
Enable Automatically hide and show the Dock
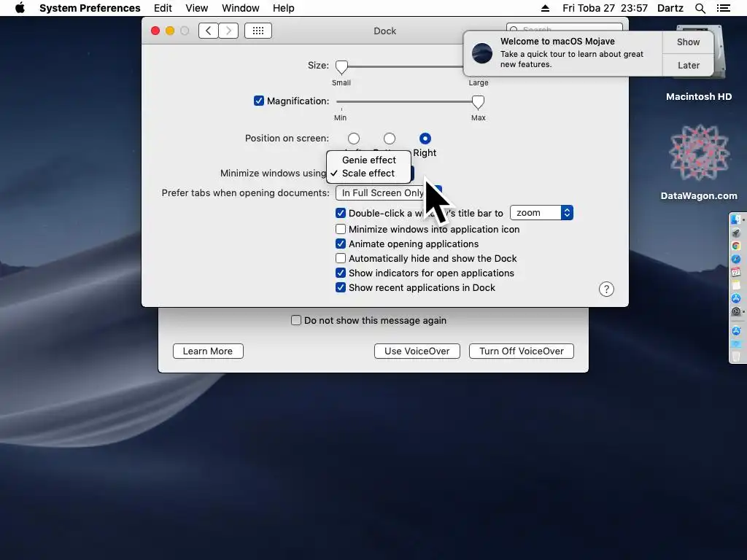341,258
